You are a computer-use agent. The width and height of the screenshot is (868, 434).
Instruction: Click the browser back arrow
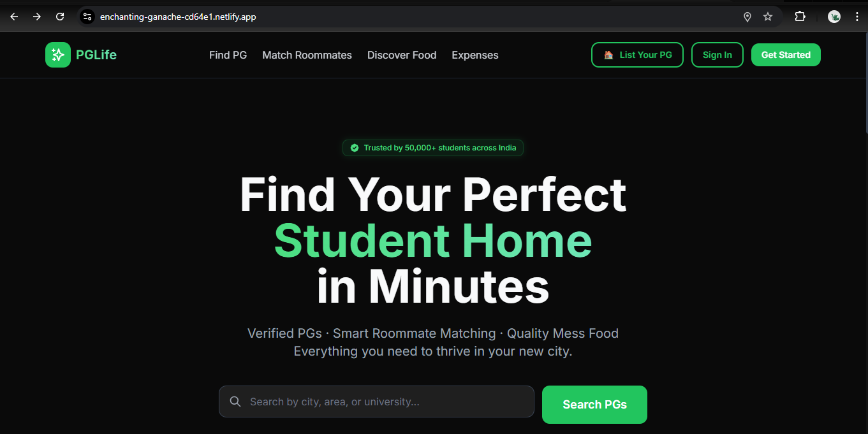point(14,17)
